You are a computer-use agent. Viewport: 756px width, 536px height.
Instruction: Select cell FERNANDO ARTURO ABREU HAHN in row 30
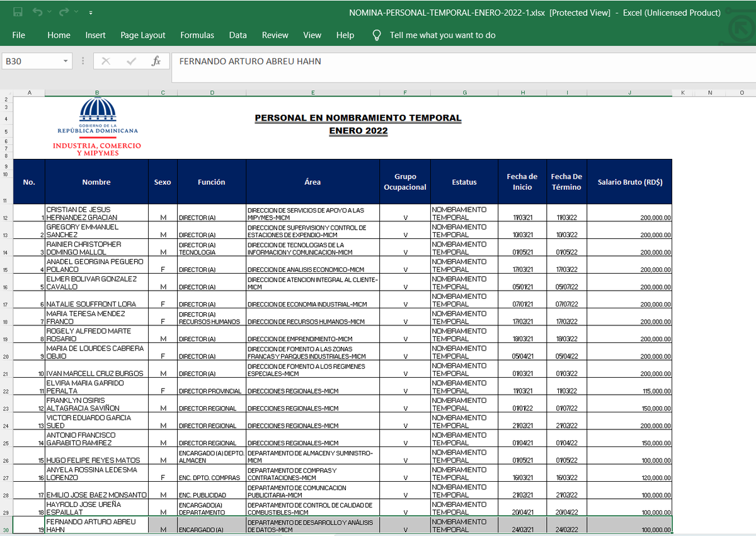[x=96, y=525]
